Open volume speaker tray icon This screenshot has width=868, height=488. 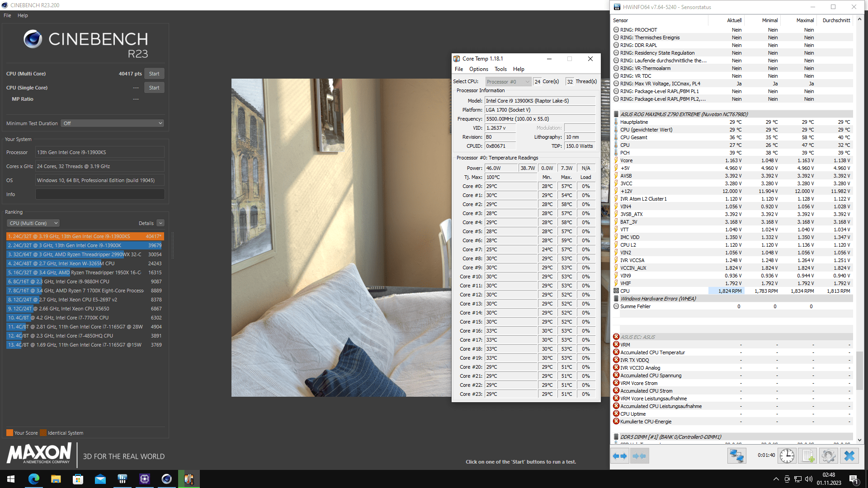click(x=809, y=479)
